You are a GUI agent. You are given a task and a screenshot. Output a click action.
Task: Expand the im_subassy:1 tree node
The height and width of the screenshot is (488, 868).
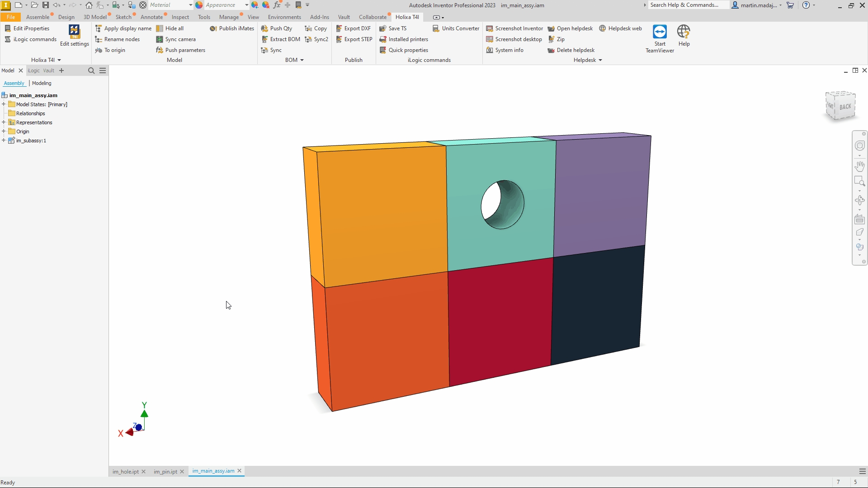click(x=4, y=141)
